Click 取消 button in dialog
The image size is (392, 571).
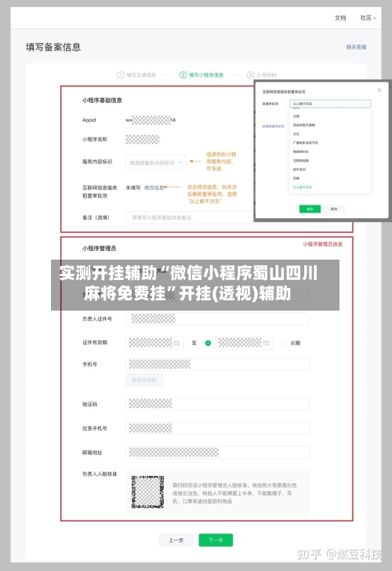coord(334,209)
